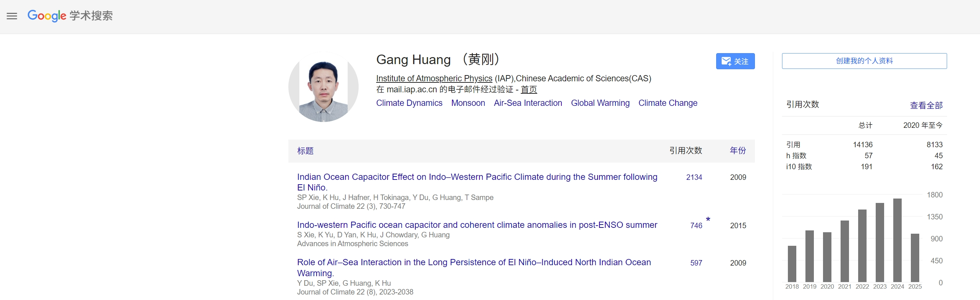
Task: Sort articles by 年份 column header
Action: pos(738,151)
